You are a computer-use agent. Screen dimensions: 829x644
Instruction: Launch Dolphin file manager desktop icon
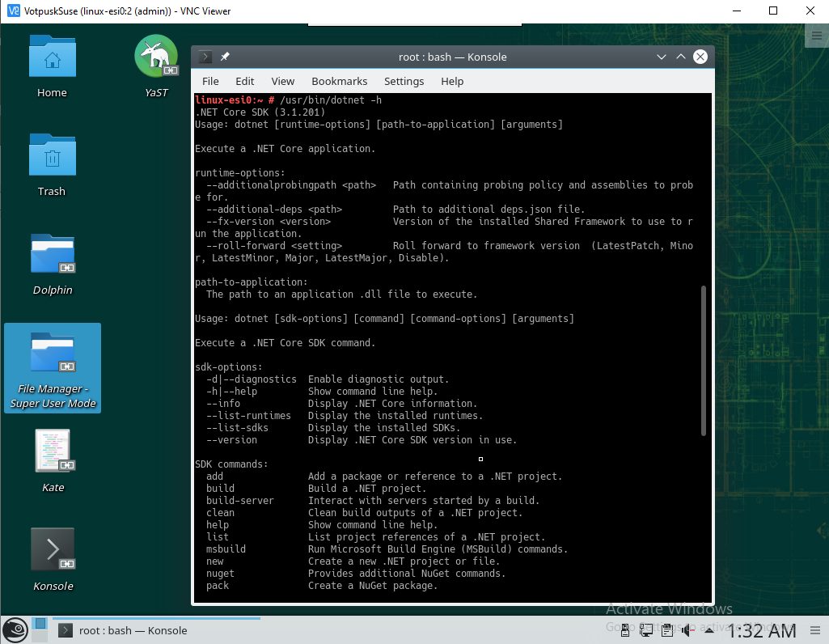(x=53, y=263)
